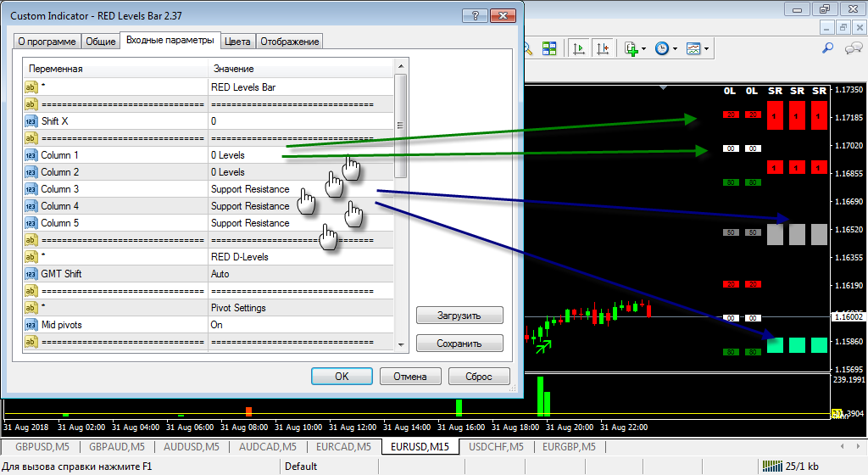Open the chat bubbles icon
Image resolution: width=868 pixels, height=475 pixels.
click(853, 48)
